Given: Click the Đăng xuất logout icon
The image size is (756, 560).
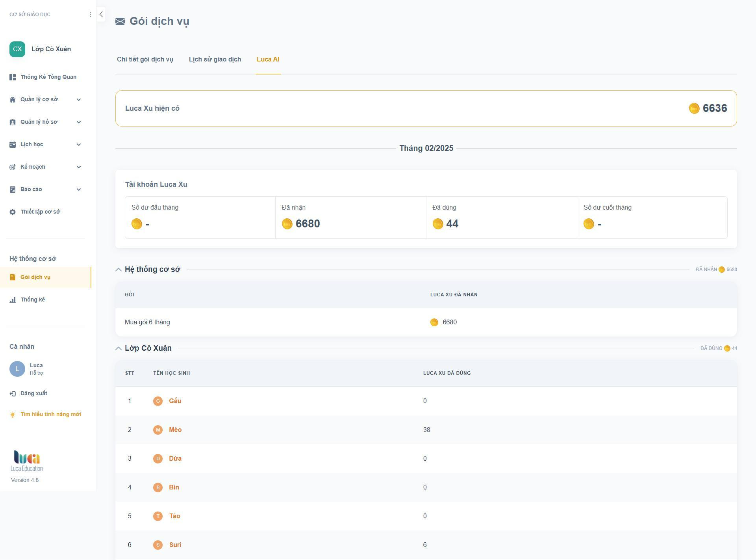Looking at the screenshot, I should 13,394.
